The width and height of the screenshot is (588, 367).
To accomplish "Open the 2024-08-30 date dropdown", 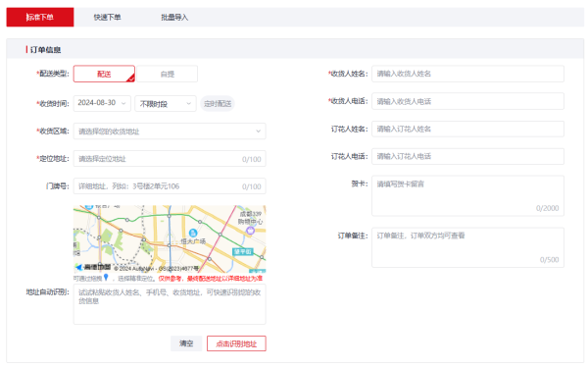I will point(102,103).
